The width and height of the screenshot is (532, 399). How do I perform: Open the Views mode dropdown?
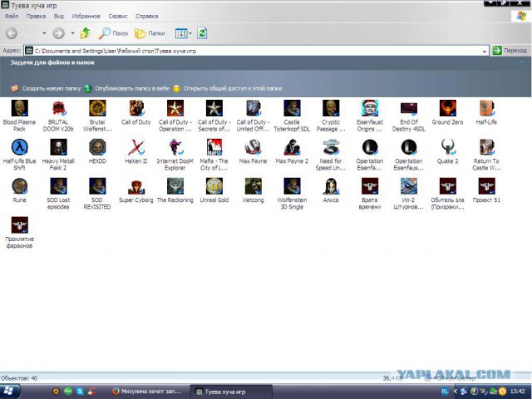click(x=190, y=33)
